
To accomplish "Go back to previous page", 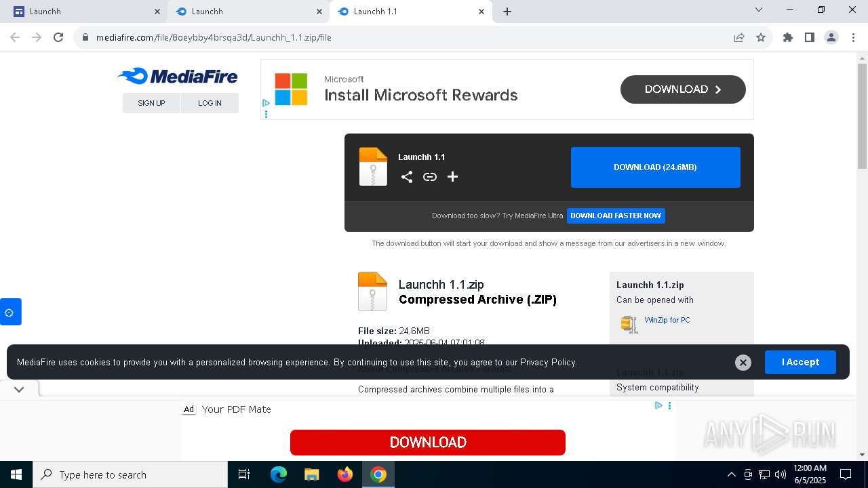I will coord(15,37).
